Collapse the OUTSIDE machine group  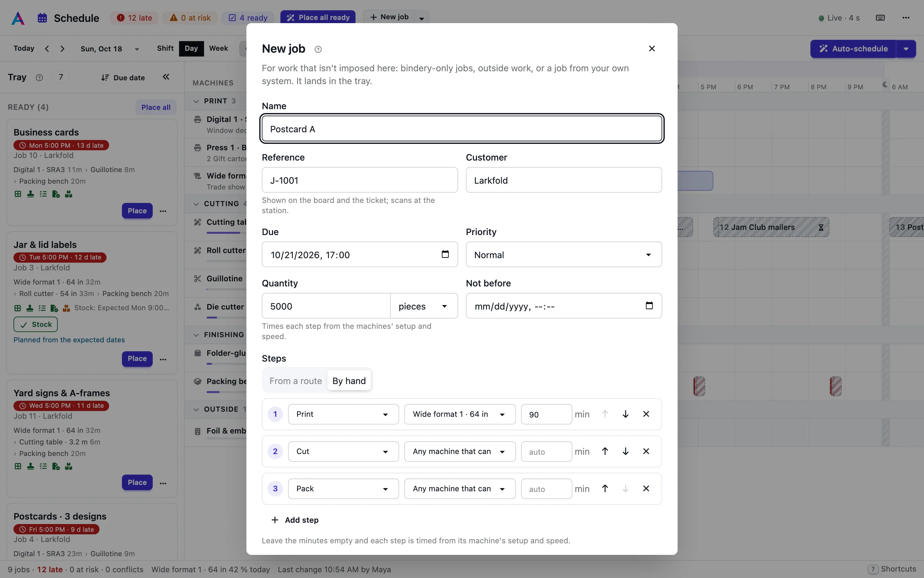196,409
